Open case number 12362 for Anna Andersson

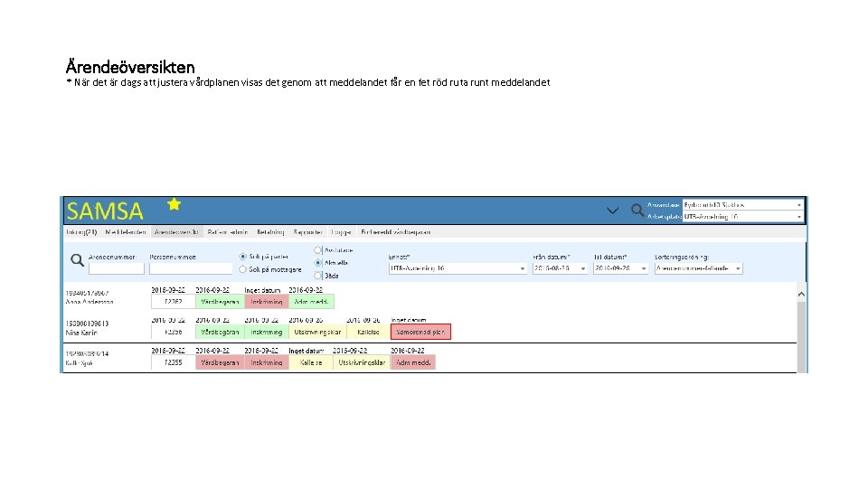click(x=174, y=302)
